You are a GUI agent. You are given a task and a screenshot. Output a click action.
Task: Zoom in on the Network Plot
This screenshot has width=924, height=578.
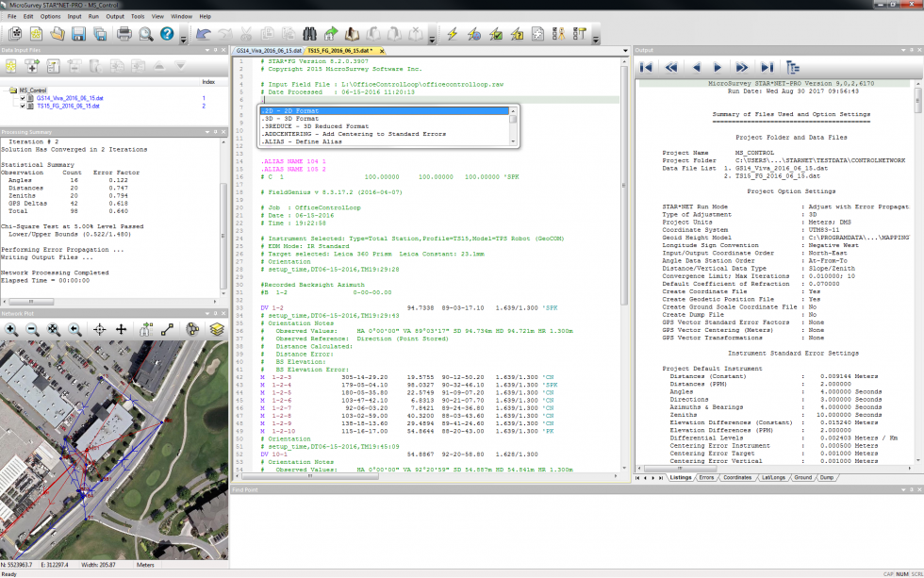tap(11, 330)
